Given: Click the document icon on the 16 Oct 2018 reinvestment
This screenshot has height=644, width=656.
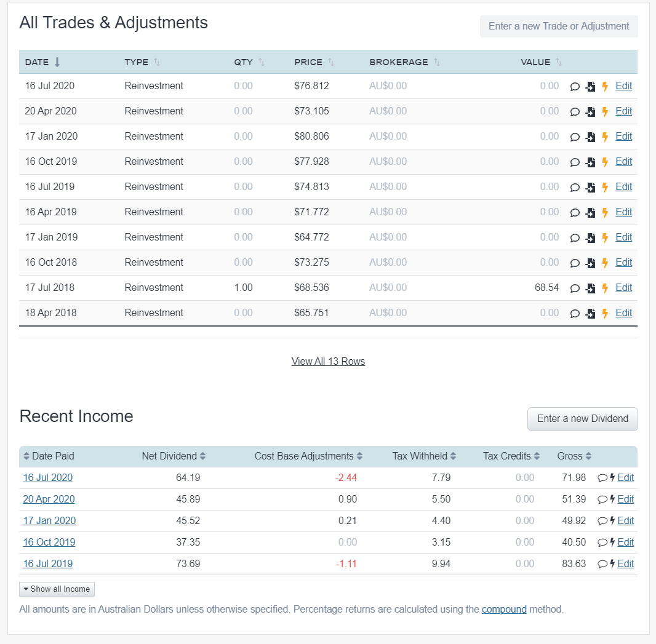Looking at the screenshot, I should click(x=590, y=263).
